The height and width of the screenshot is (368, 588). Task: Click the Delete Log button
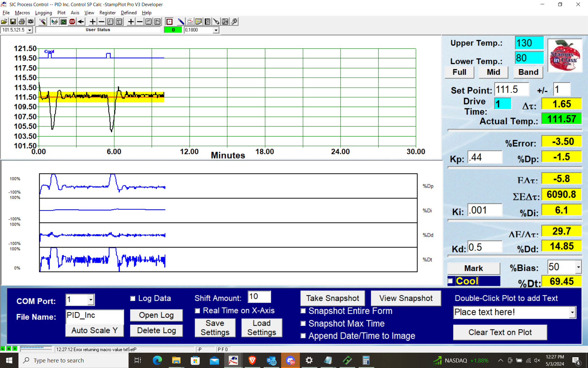pos(156,331)
